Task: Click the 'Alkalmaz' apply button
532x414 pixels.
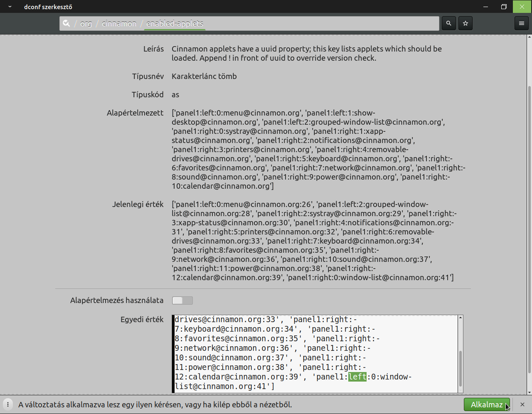Action: click(x=487, y=404)
